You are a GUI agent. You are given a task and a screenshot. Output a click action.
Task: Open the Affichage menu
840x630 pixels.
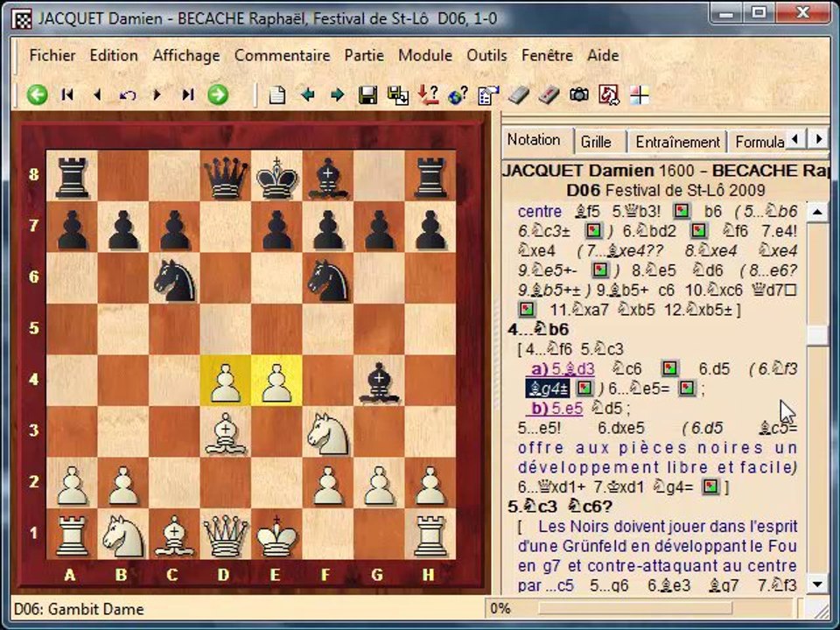(x=186, y=55)
